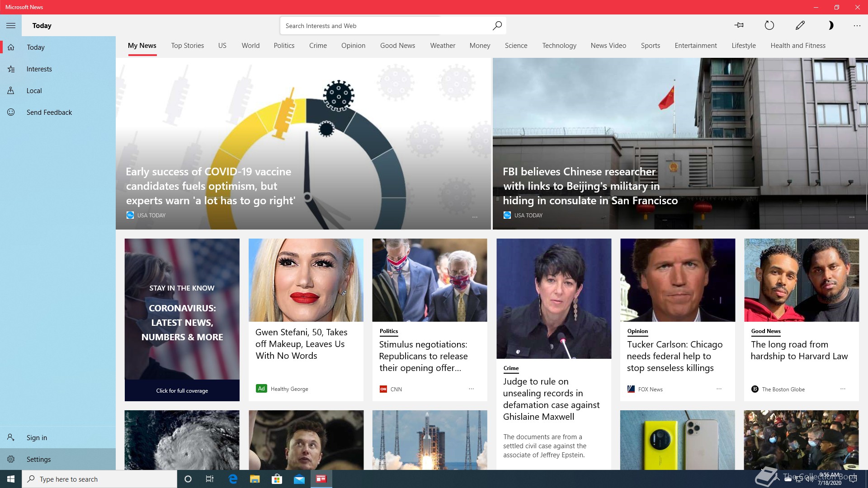The image size is (868, 488).
Task: Pin Microsoft News to Start
Action: coord(739,26)
